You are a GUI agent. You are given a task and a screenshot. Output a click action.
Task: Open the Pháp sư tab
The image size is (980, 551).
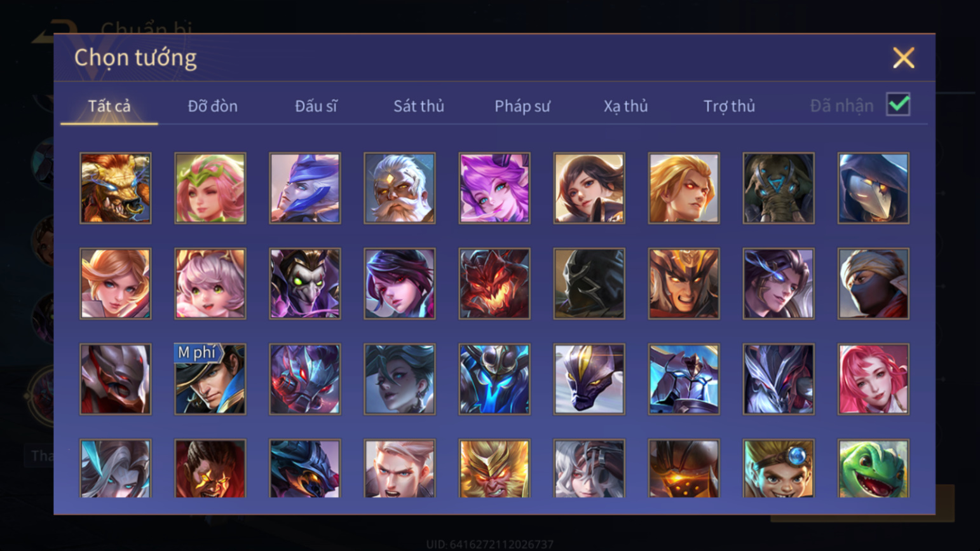pyautogui.click(x=522, y=106)
